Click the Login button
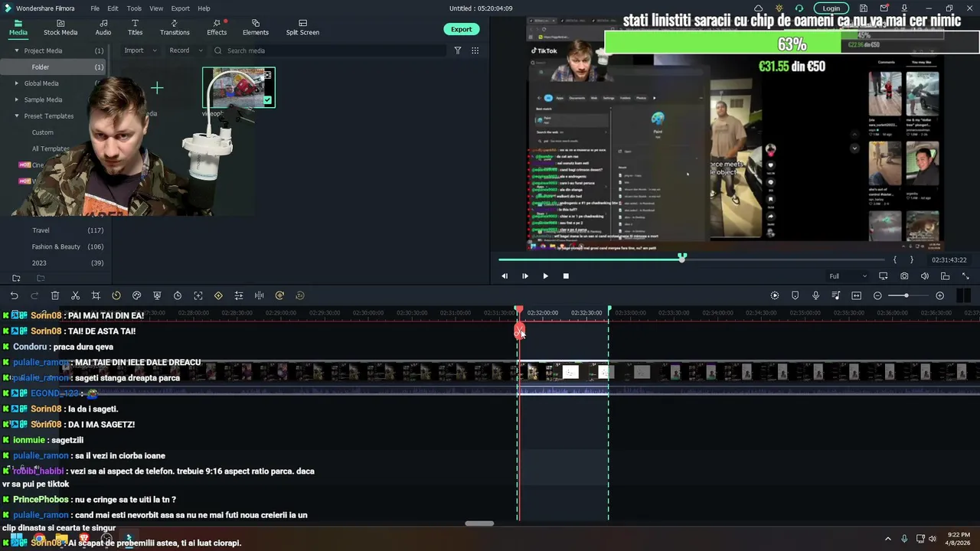The height and width of the screenshot is (551, 980). [831, 8]
